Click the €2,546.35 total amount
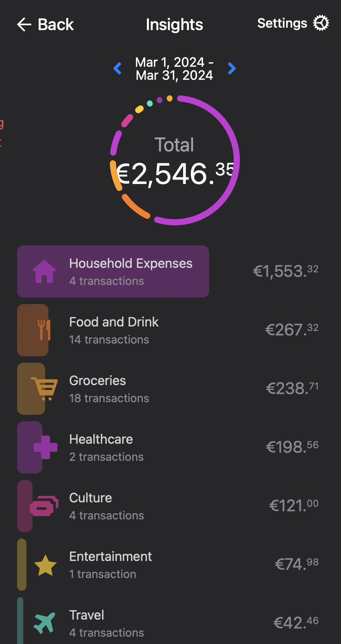The width and height of the screenshot is (341, 644). pyautogui.click(x=175, y=174)
